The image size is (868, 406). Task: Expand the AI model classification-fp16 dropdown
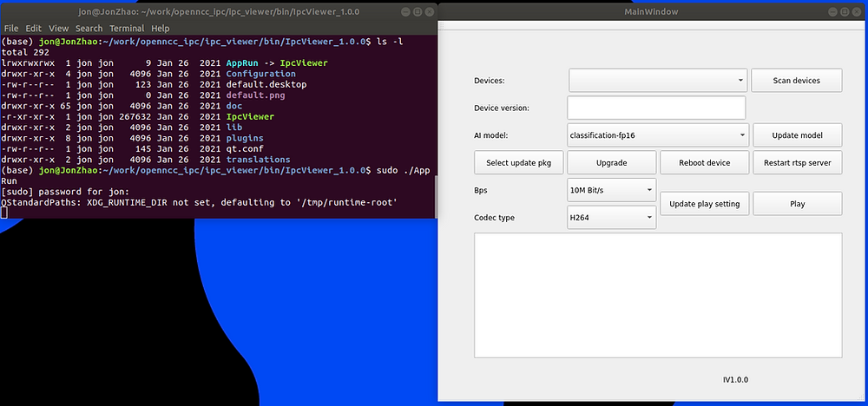point(658,135)
